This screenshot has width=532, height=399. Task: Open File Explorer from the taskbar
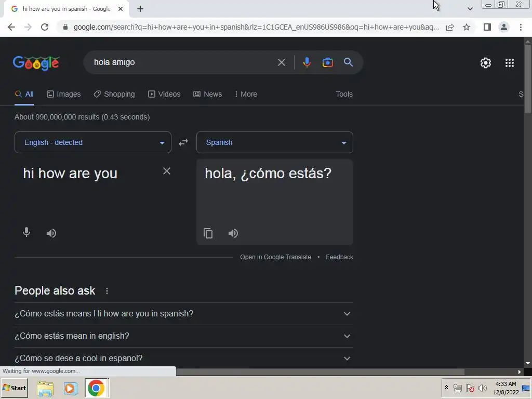tap(45, 389)
